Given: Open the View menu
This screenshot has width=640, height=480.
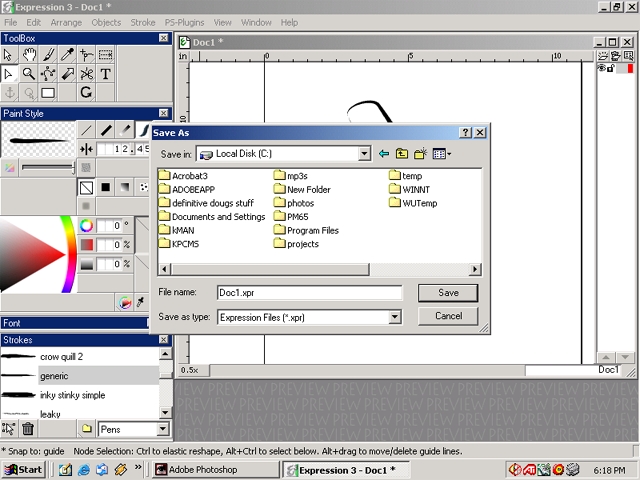Looking at the screenshot, I should (222, 22).
